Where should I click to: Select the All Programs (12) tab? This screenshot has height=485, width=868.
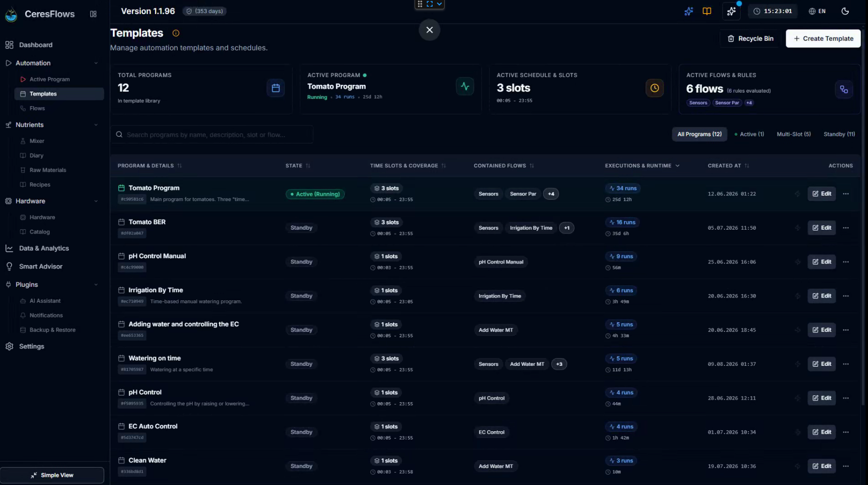(699, 134)
